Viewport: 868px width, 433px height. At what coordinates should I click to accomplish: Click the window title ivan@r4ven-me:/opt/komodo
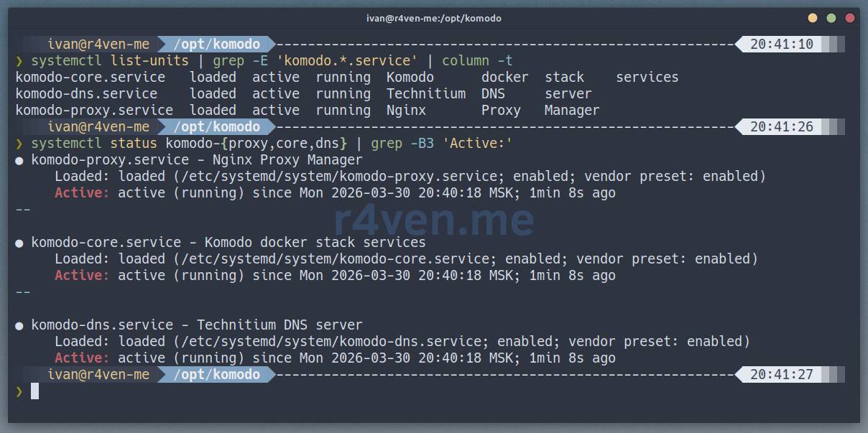pos(434,18)
